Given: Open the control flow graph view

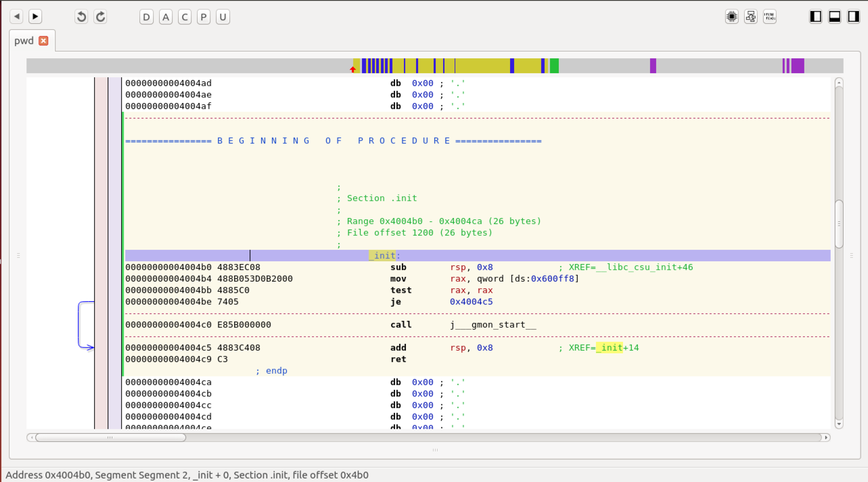Looking at the screenshot, I should [750, 17].
